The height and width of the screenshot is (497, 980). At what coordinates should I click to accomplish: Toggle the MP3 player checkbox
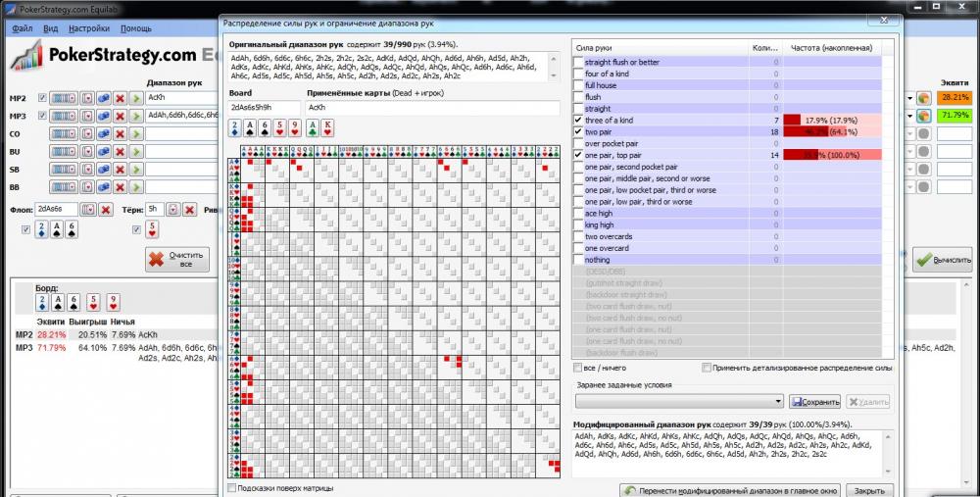[x=42, y=116]
